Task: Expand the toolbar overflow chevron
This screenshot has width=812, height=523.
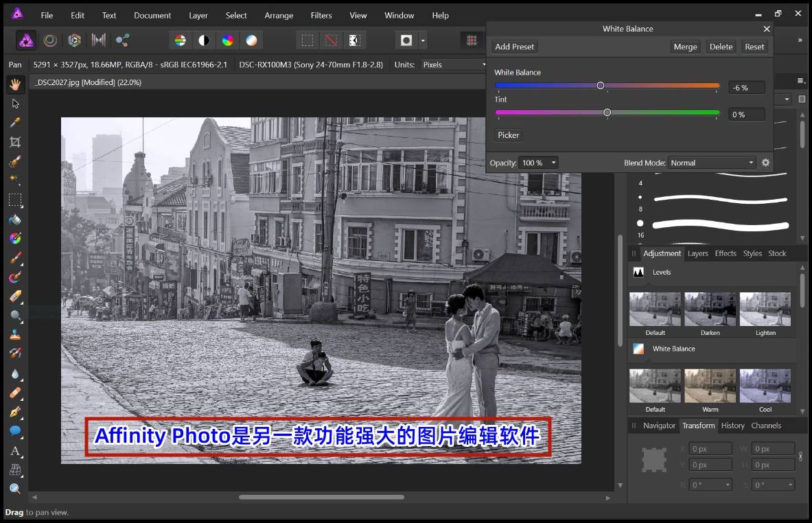Action: pyautogui.click(x=800, y=40)
